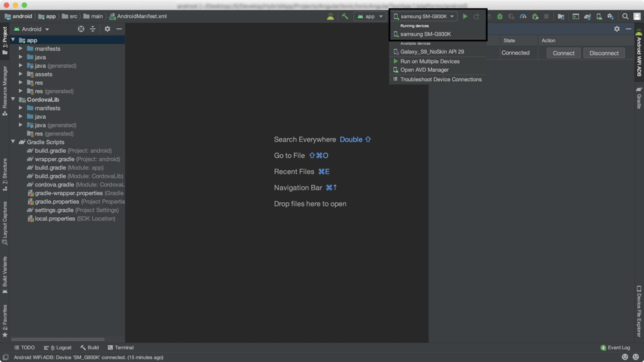Screen dimensions: 644x362
Task: Click the green Debug bug icon
Action: [500, 16]
